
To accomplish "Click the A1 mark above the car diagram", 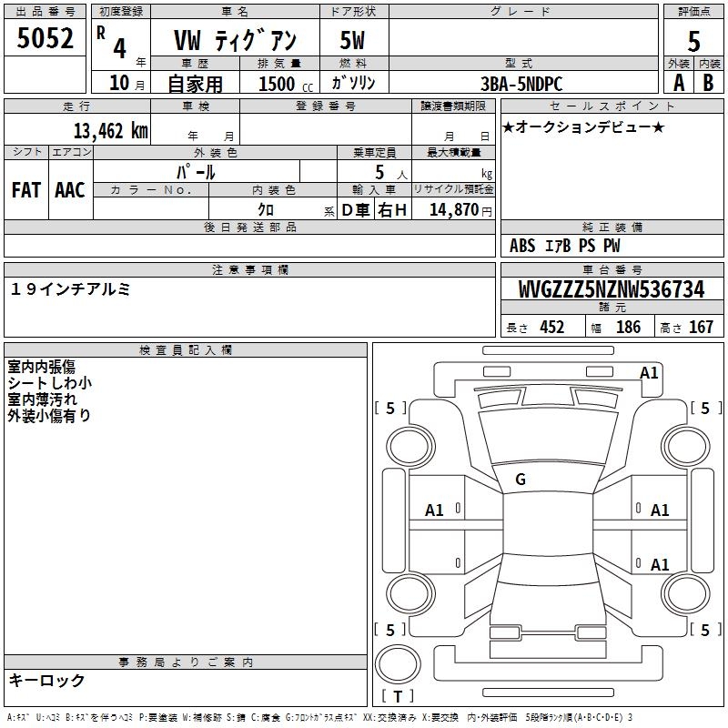I will click(649, 373).
